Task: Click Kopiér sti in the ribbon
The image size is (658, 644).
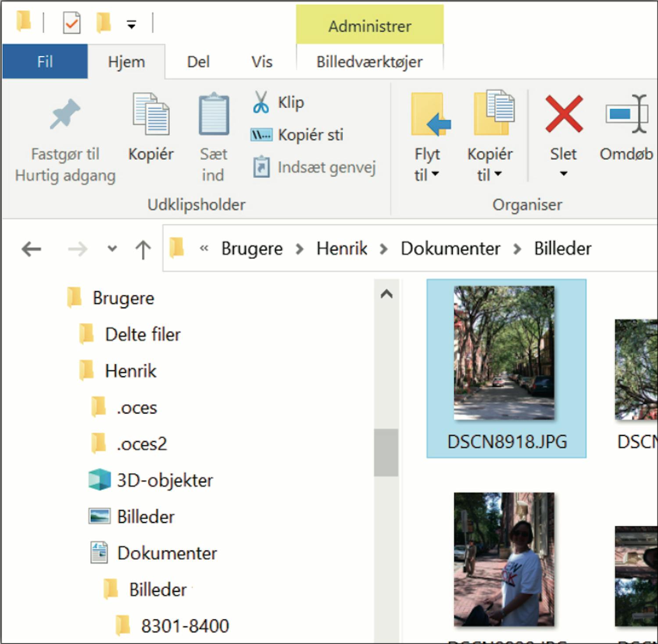Action: pyautogui.click(x=310, y=135)
